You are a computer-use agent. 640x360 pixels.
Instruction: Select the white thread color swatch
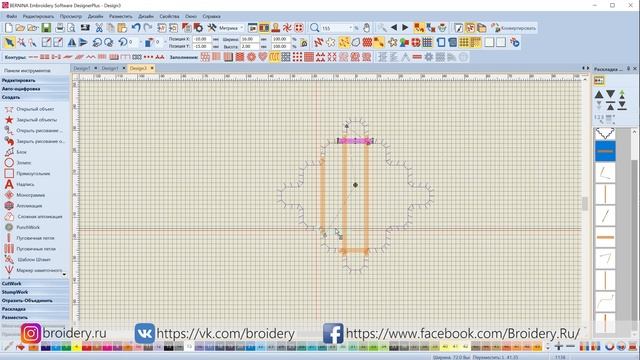click(x=189, y=347)
